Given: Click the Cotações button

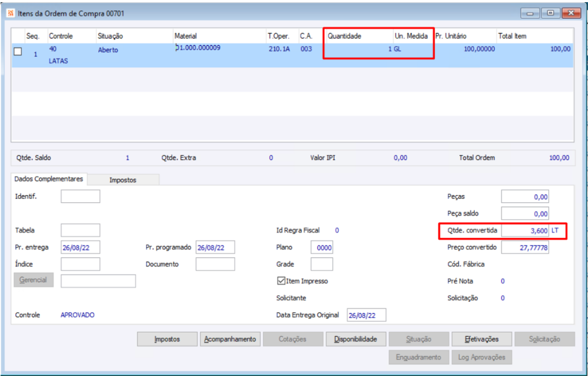Looking at the screenshot, I should pos(293,340).
